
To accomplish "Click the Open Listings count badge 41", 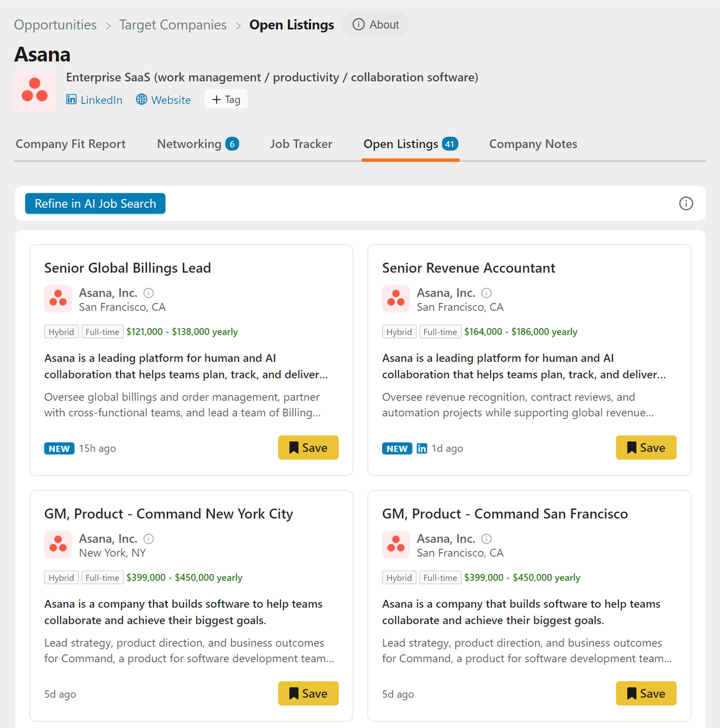I will (450, 144).
